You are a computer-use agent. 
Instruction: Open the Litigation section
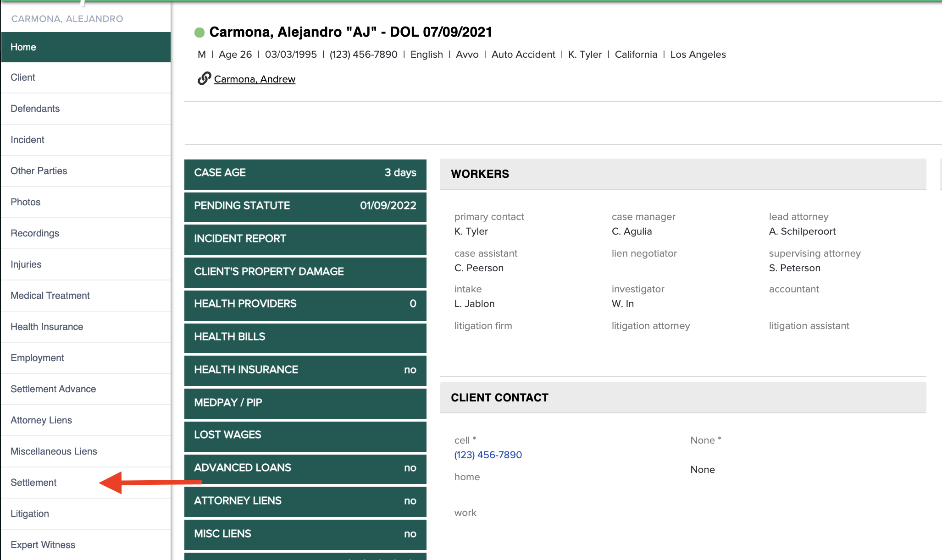pyautogui.click(x=29, y=513)
